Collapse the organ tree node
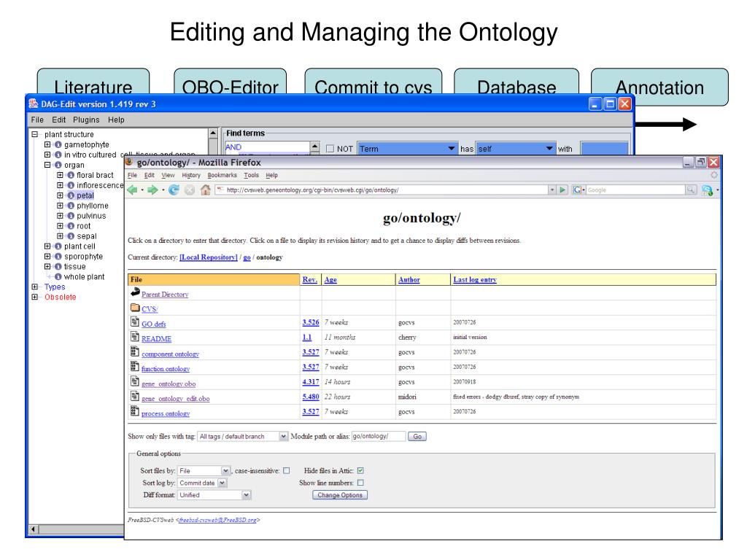747x560 pixels. coord(47,165)
